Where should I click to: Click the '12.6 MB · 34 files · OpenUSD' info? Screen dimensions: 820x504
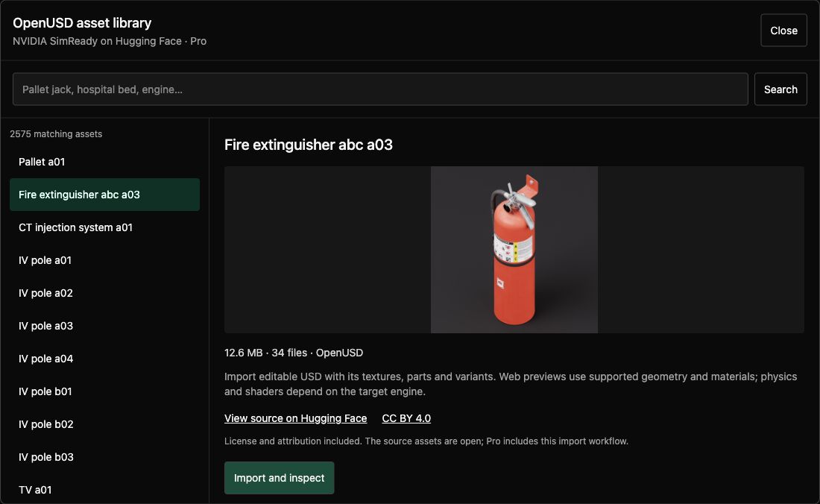pyautogui.click(x=294, y=353)
